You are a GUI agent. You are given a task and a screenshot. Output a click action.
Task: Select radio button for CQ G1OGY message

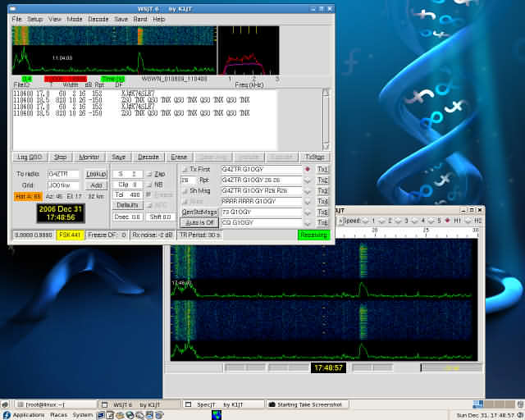[308, 222]
